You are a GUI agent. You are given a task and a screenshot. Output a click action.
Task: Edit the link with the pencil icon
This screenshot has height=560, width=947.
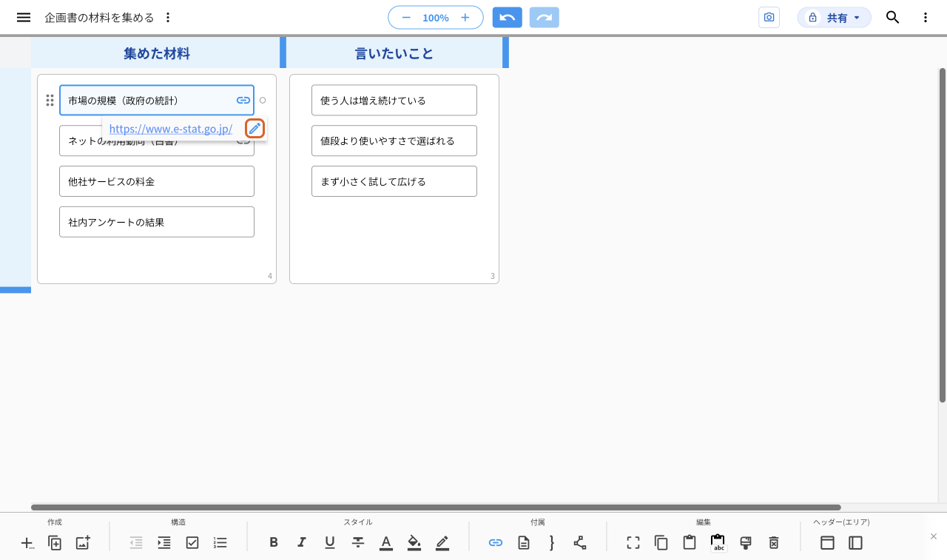coord(255,128)
